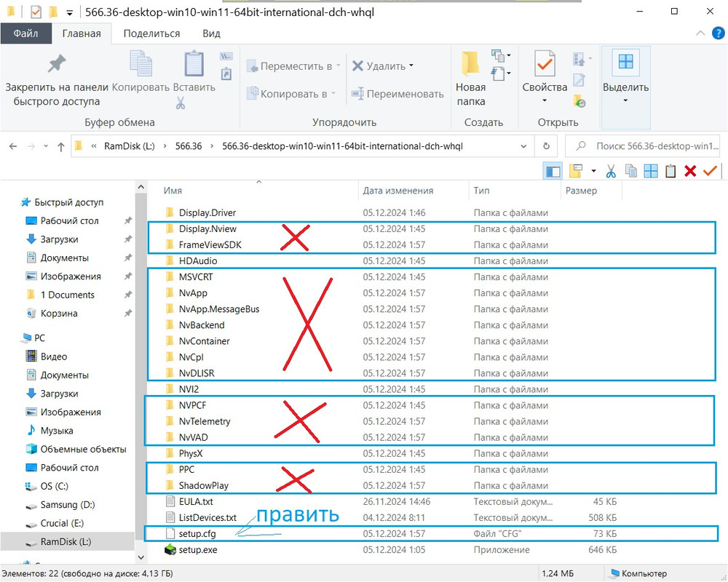Click the orange checkmark properties icon

point(710,171)
